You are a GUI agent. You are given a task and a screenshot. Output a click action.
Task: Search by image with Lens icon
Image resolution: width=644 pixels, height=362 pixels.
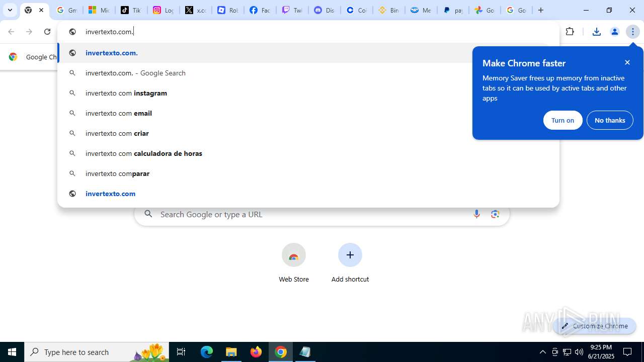[x=495, y=214]
